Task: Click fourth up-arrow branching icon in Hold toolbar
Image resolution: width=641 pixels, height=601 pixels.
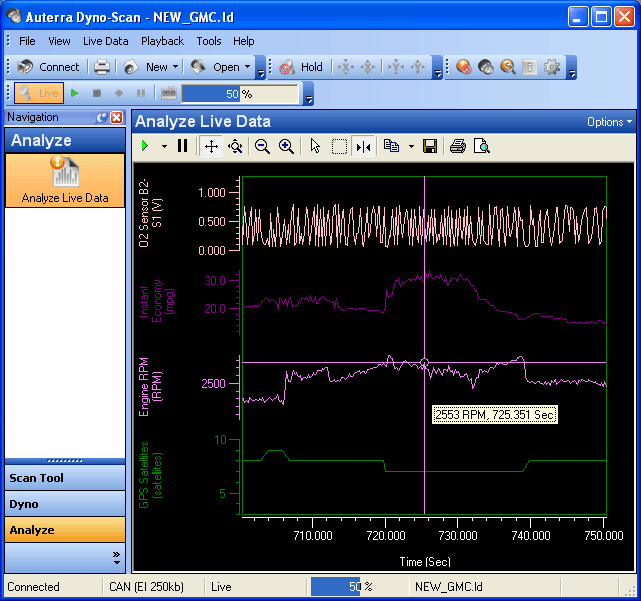Action: point(418,67)
